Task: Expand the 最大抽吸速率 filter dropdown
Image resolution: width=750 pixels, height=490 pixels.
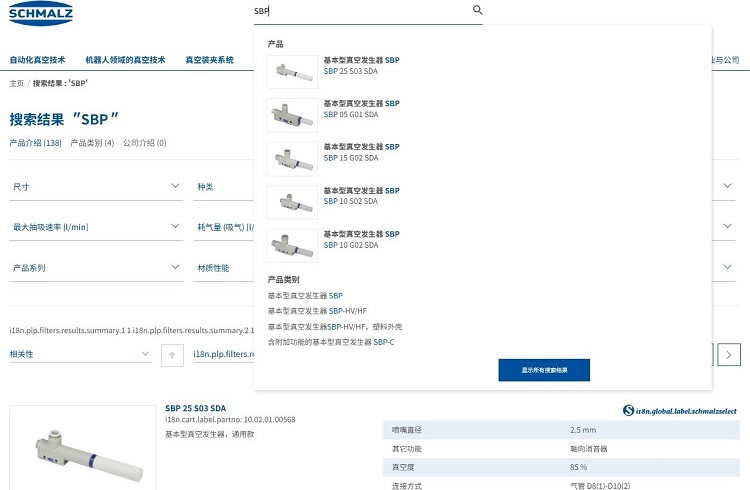Action: (x=96, y=227)
